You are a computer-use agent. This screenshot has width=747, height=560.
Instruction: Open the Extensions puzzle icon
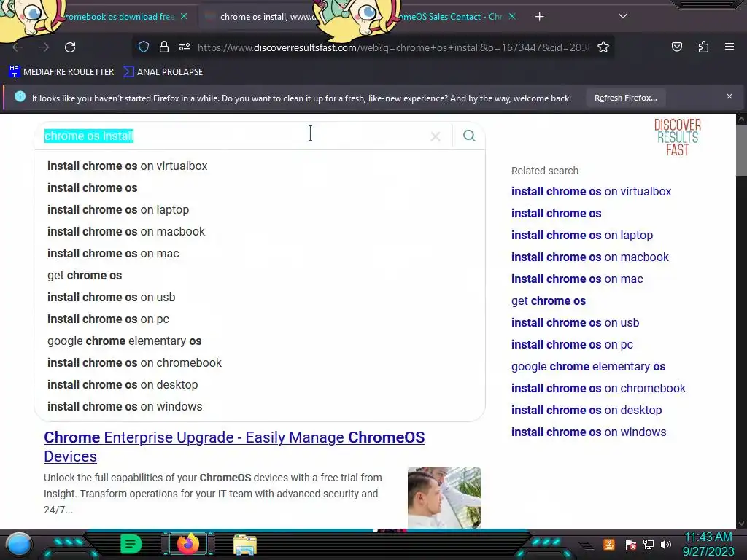coord(703,47)
